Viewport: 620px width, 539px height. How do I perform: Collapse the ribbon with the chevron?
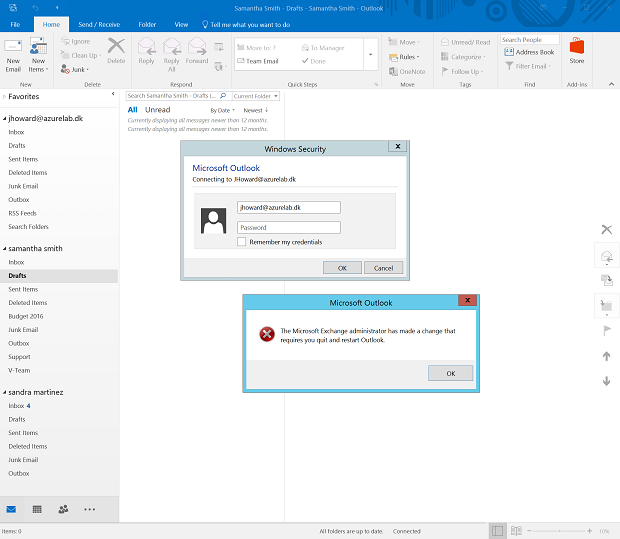coord(611,84)
